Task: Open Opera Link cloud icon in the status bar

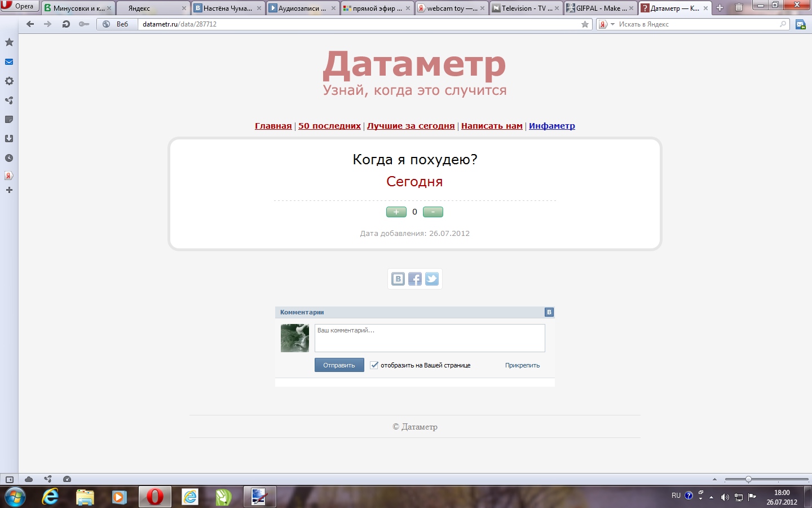Action: pyautogui.click(x=29, y=479)
